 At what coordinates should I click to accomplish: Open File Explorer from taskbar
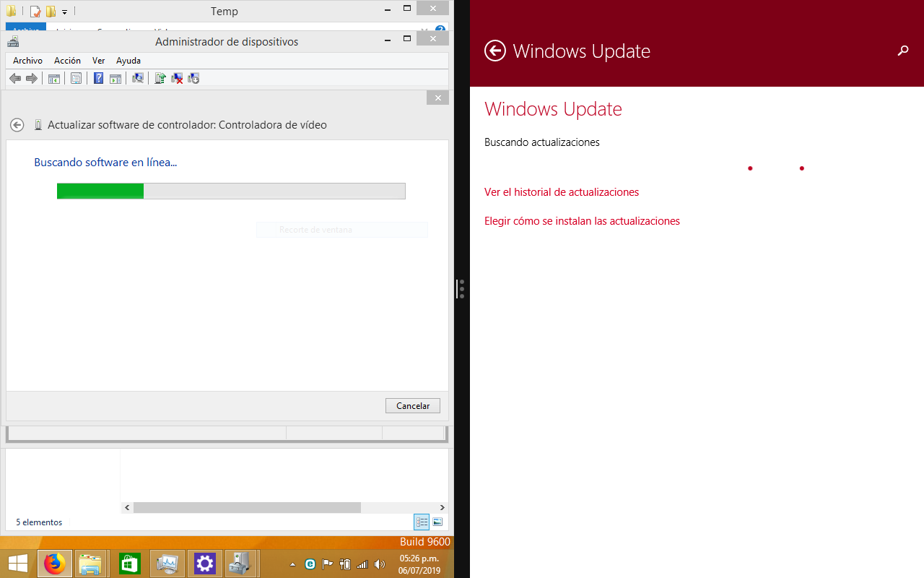[x=91, y=564]
